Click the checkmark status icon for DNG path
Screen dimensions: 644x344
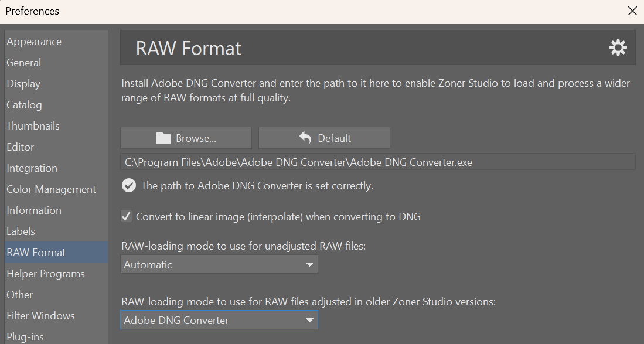(x=128, y=186)
